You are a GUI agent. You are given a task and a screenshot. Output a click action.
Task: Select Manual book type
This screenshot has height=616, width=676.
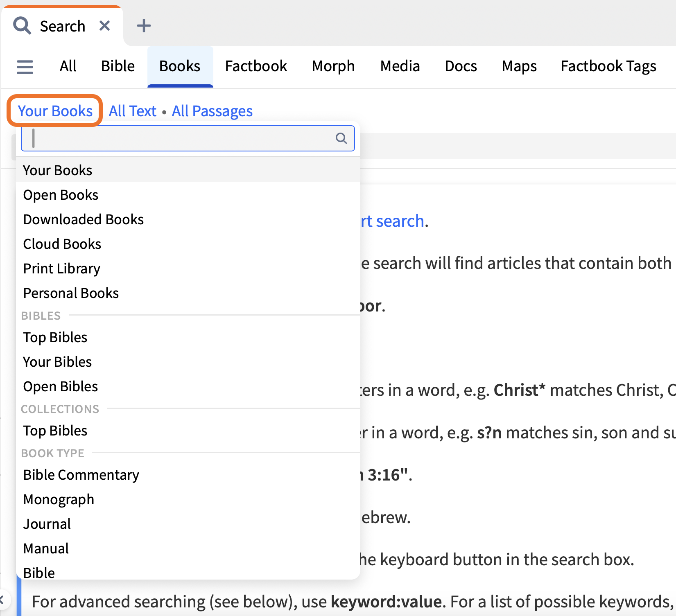[188, 548]
